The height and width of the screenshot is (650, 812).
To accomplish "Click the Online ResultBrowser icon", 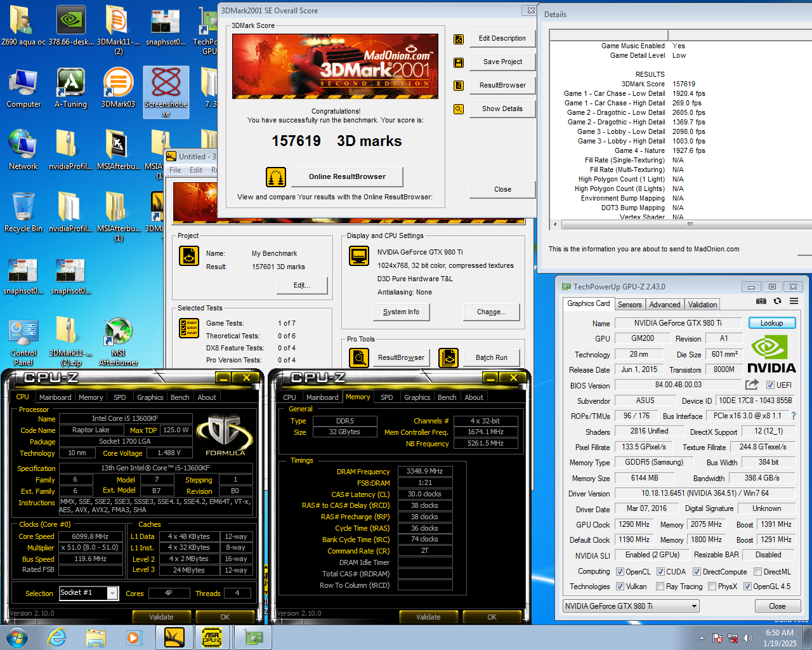I will pos(276,176).
